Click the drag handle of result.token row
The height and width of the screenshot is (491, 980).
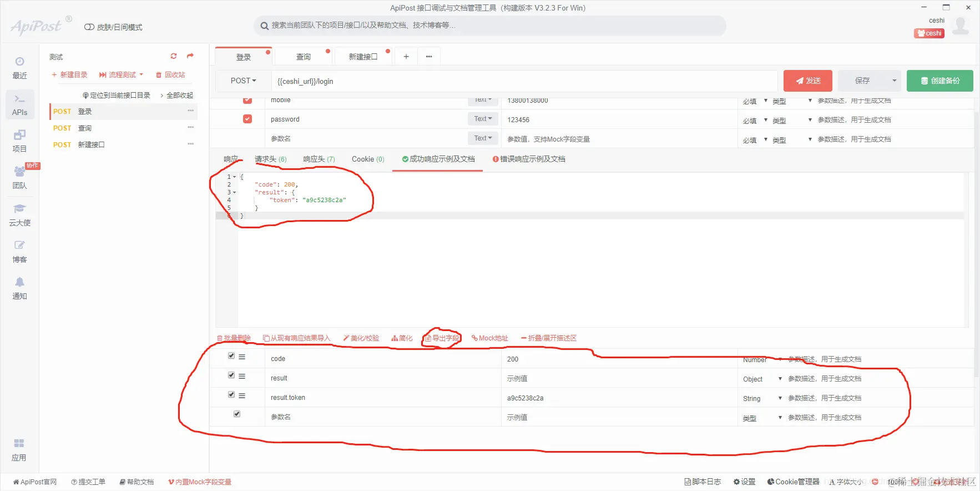tap(242, 395)
